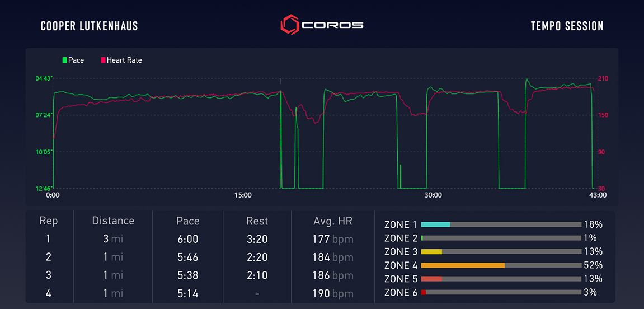Click the 3% zone percentage
Screen dimensions: 644x309
[591, 292]
